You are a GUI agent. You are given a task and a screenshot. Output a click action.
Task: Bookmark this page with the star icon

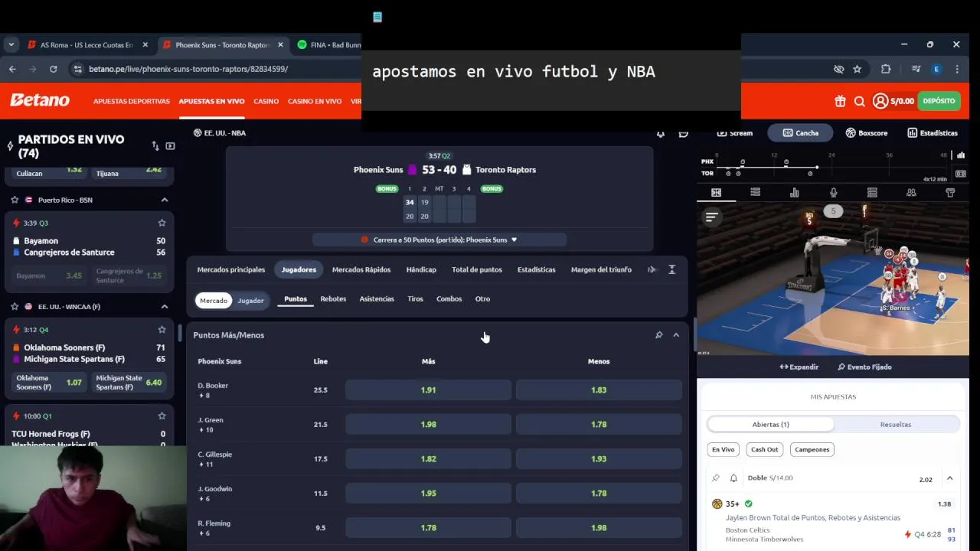[857, 69]
